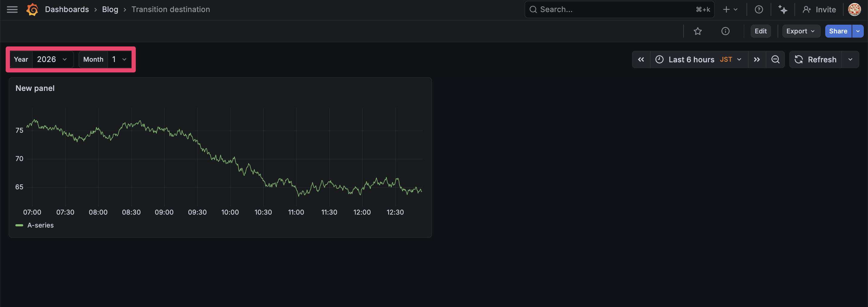Open auto-refresh interval dropdown arrow
The height and width of the screenshot is (307, 868).
coord(850,60)
